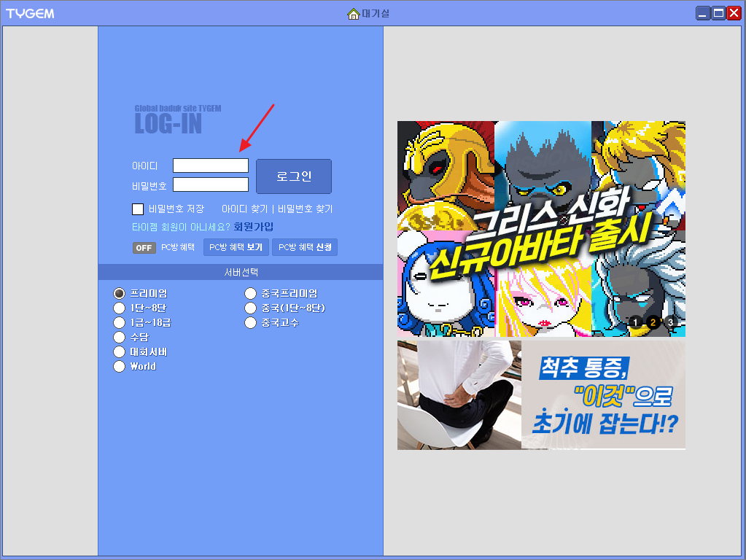Image resolution: width=746 pixels, height=560 pixels.
Task: Show banner slide 2 indicator
Action: (653, 322)
